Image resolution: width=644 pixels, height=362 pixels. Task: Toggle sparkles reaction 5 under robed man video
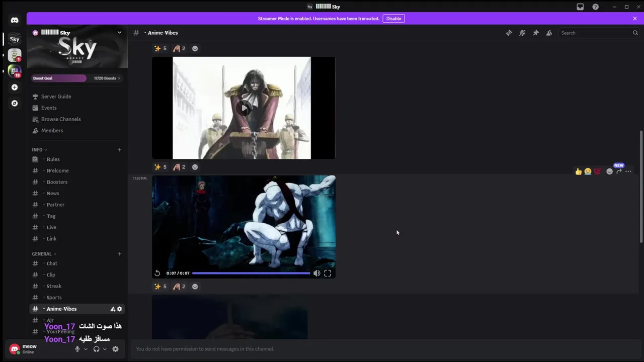[160, 167]
